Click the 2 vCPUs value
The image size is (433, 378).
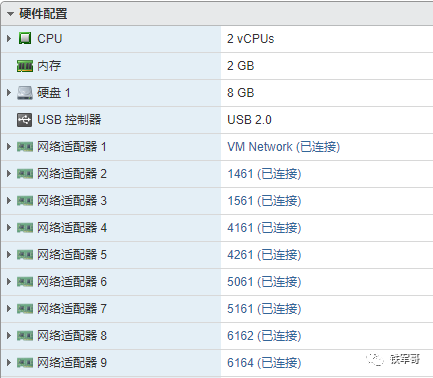(251, 39)
